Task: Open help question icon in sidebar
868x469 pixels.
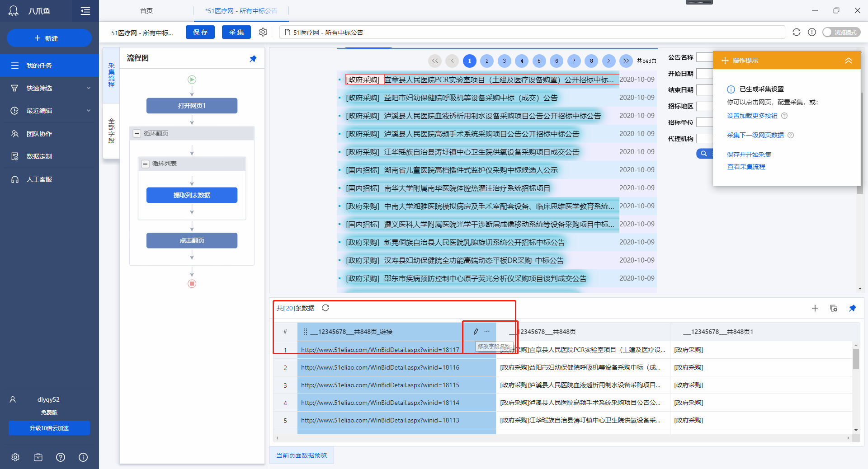Action: click(61, 457)
